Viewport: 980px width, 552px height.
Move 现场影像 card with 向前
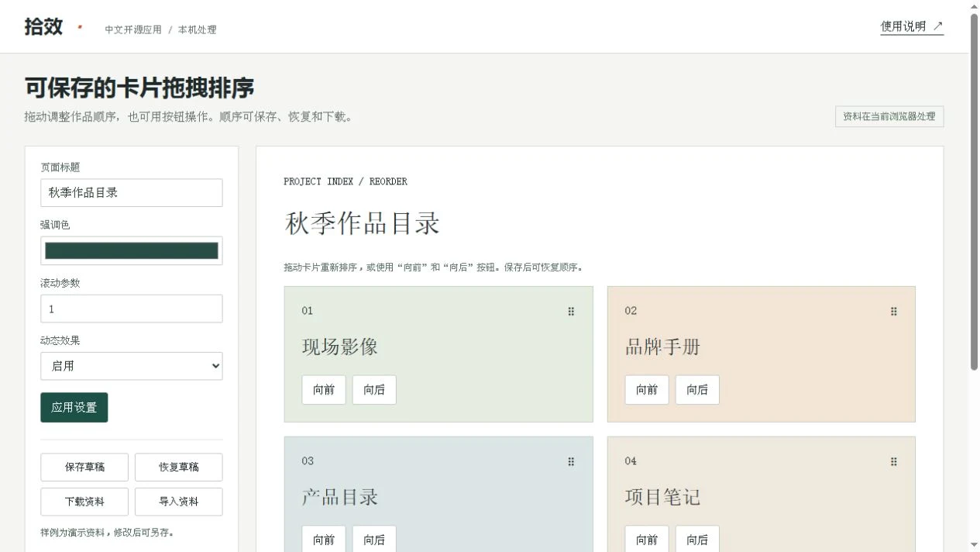click(324, 390)
